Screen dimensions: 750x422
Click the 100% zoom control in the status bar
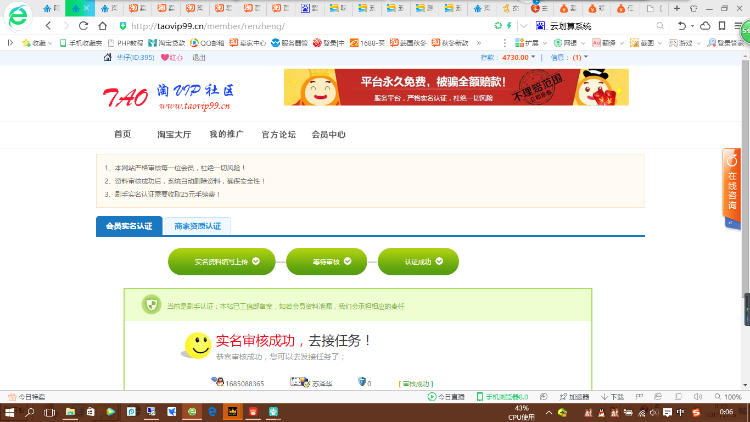click(728, 397)
